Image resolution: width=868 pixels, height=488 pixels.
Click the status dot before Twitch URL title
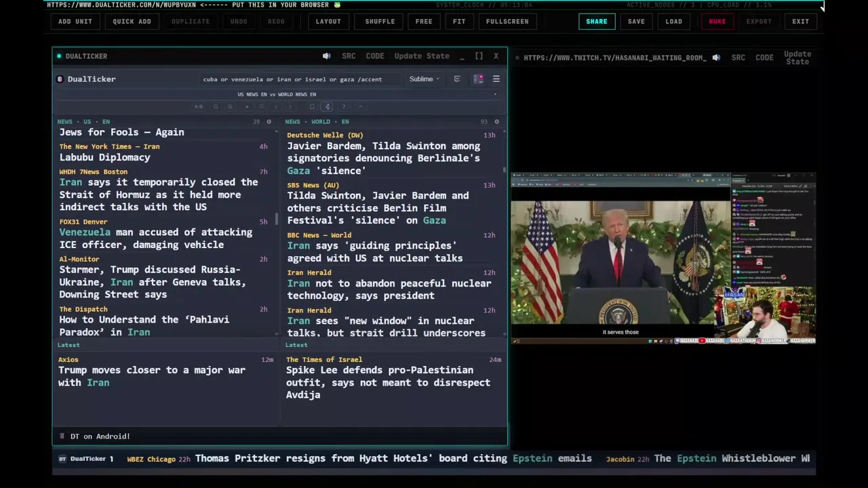pos(517,58)
